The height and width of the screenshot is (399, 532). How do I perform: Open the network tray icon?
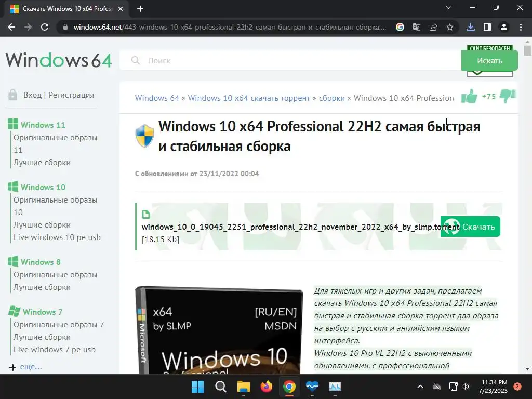click(x=453, y=387)
